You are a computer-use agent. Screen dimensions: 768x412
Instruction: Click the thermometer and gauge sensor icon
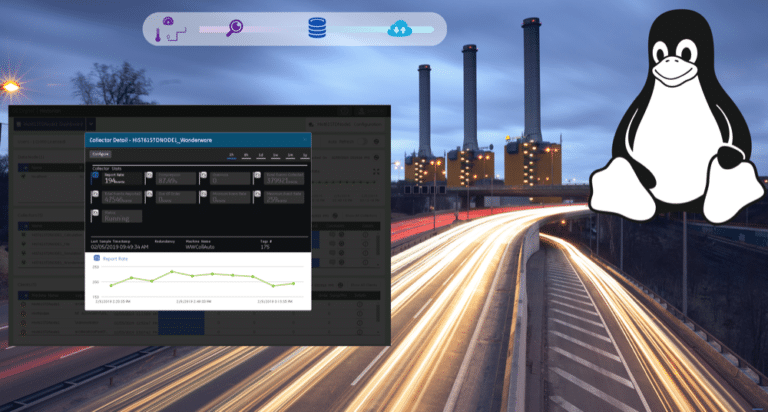tap(166, 31)
